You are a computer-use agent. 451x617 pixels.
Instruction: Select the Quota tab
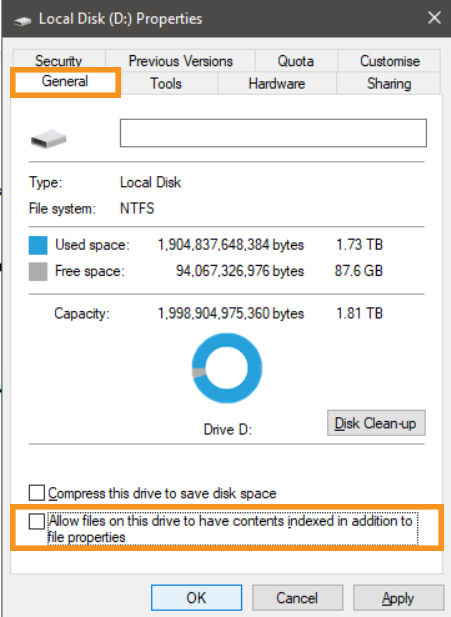[x=296, y=61]
